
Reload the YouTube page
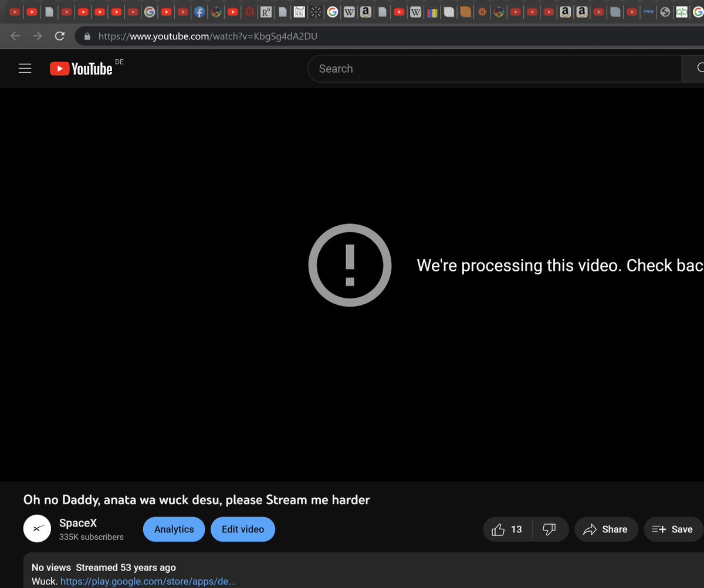pos(59,36)
